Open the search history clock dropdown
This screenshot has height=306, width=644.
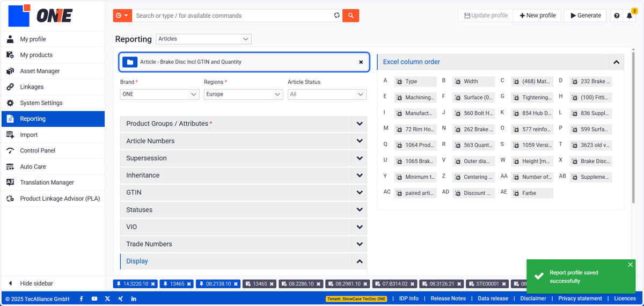pyautogui.click(x=122, y=16)
